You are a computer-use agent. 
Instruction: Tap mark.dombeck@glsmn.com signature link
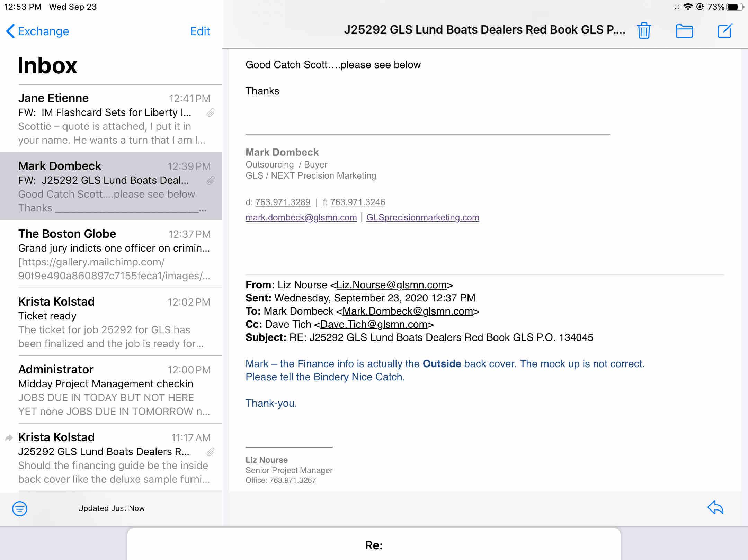pos(301,217)
